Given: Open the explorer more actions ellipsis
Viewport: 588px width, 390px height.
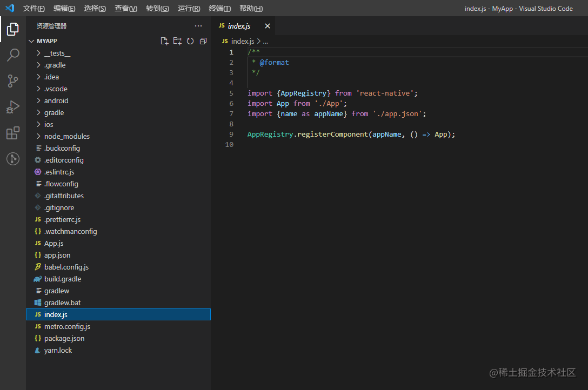Looking at the screenshot, I should click(x=198, y=26).
